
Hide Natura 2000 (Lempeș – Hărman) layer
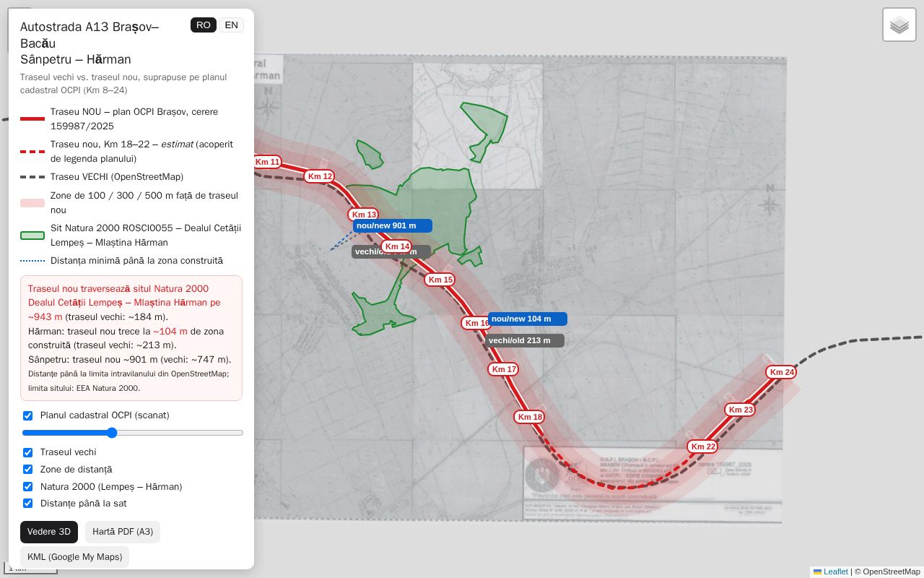click(28, 487)
